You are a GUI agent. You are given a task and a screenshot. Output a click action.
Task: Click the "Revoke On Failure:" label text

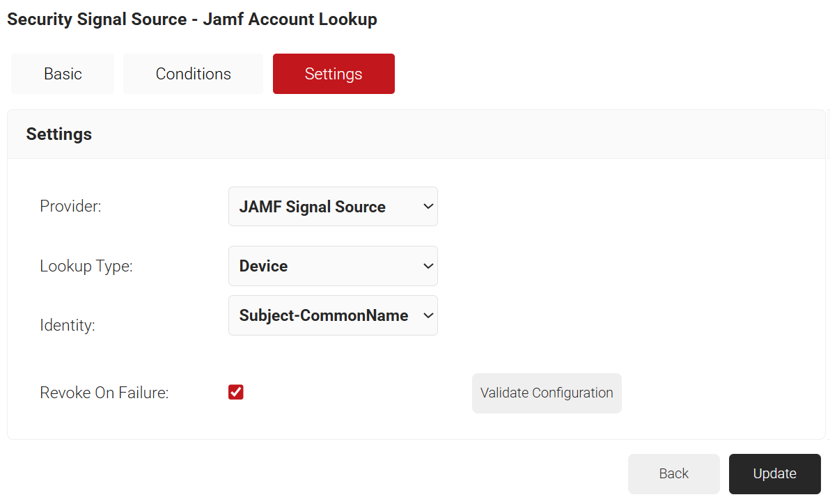tap(104, 393)
